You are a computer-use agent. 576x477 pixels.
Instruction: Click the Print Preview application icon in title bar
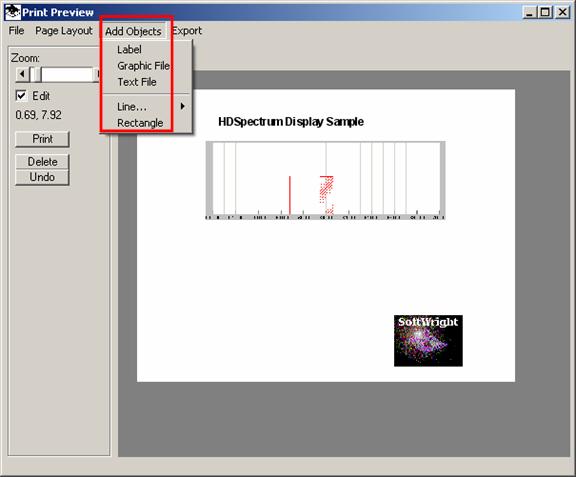point(13,12)
